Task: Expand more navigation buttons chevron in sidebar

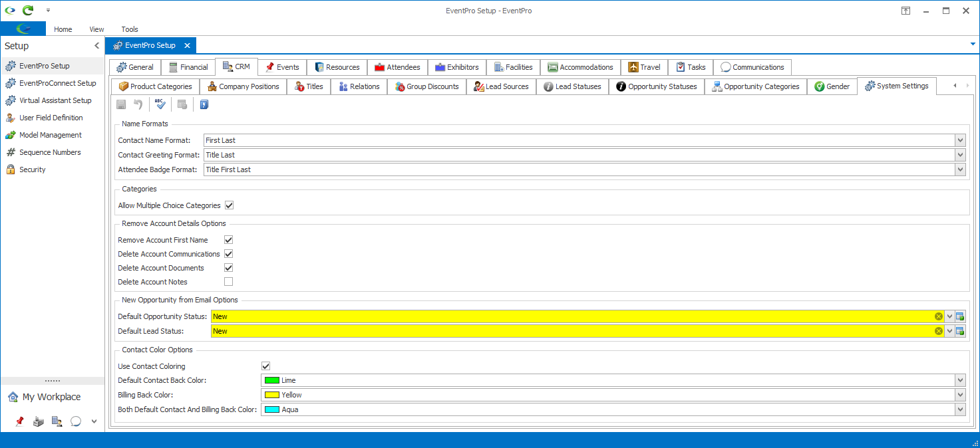Action: click(x=94, y=421)
